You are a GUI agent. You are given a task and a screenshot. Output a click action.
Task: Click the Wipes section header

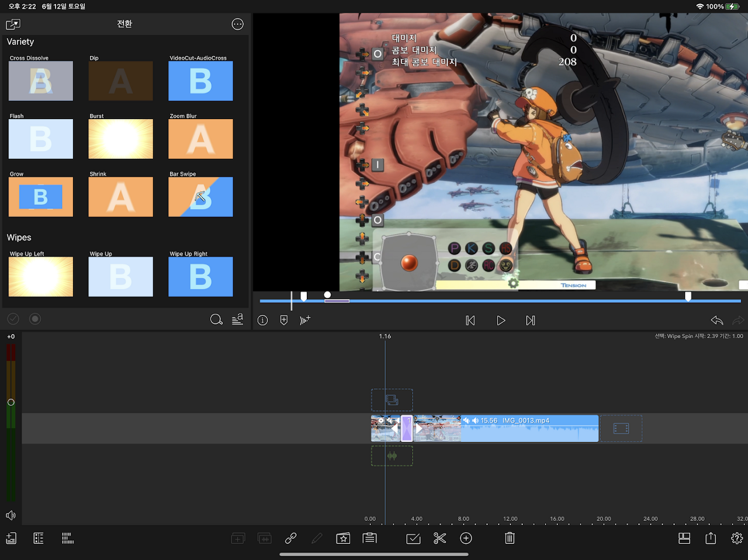tap(19, 238)
